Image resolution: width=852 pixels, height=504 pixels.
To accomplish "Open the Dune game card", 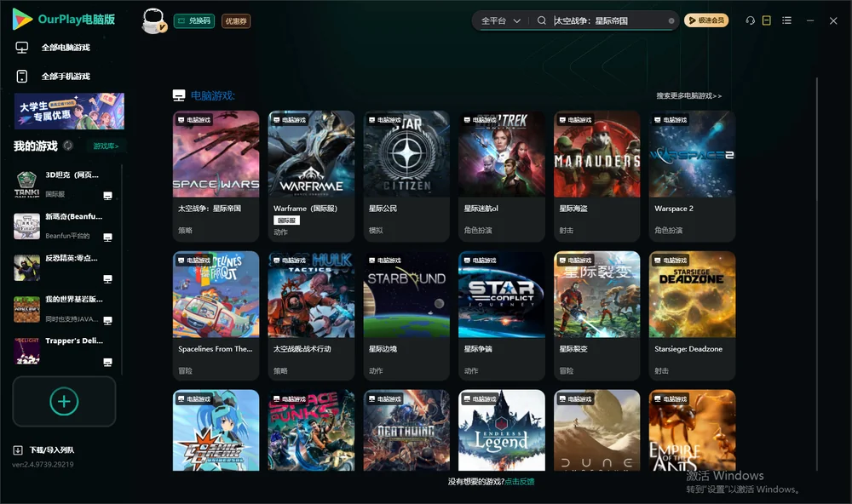I will (596, 430).
